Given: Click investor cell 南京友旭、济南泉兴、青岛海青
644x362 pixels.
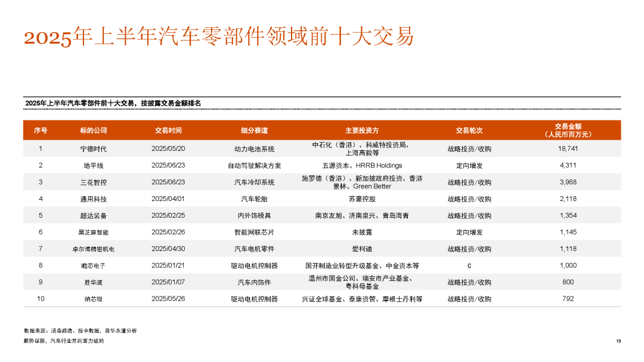Looking at the screenshot, I should 362,216.
